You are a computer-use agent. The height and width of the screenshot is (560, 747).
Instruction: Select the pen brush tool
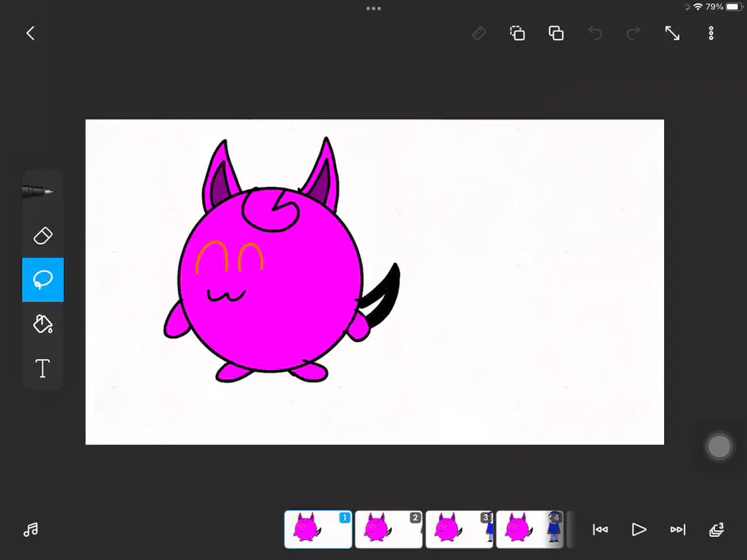pos(38,192)
